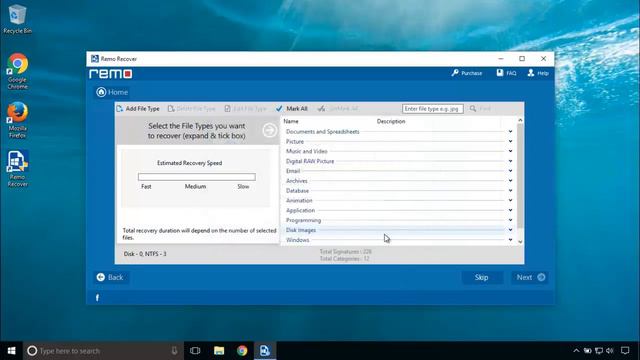
Task: Select the Picture row text
Action: coord(295,141)
